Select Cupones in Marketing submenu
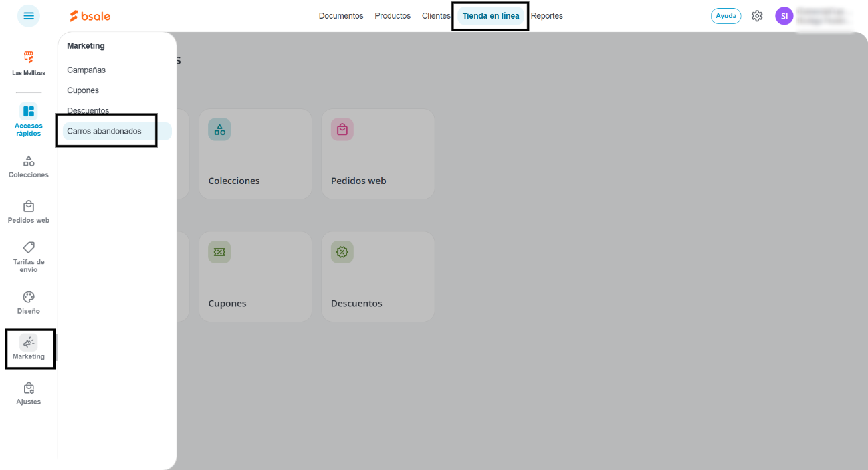Viewport: 868px width, 470px height. (83, 90)
